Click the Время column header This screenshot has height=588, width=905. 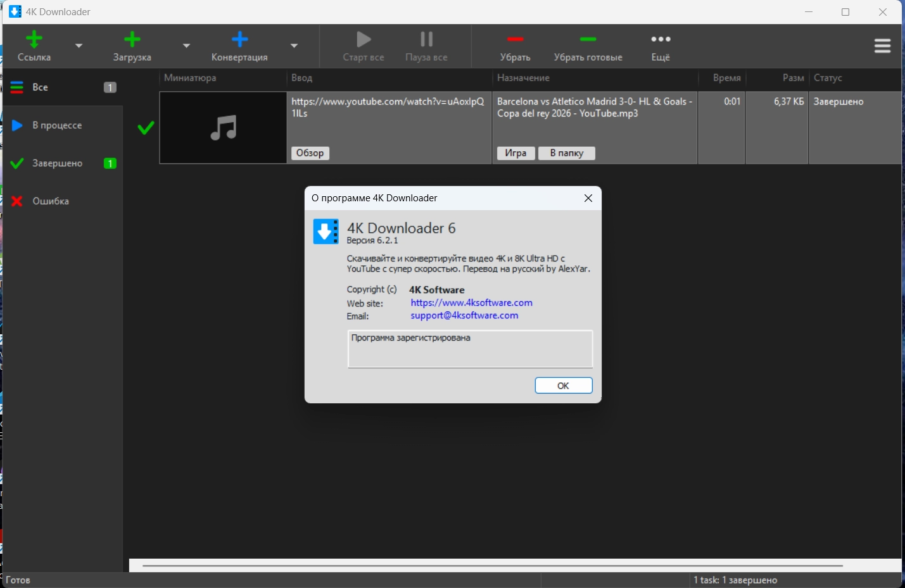pos(722,78)
